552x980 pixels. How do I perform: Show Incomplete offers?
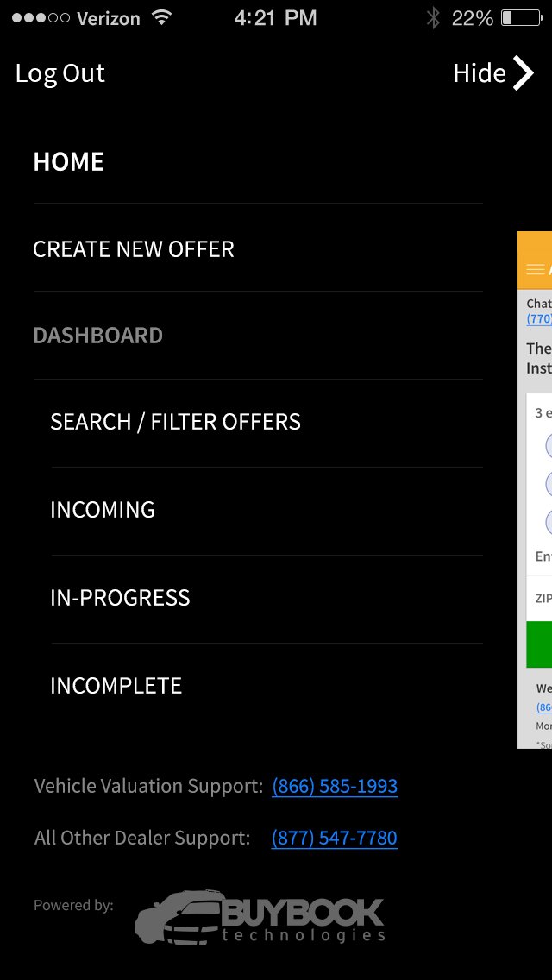click(x=116, y=686)
